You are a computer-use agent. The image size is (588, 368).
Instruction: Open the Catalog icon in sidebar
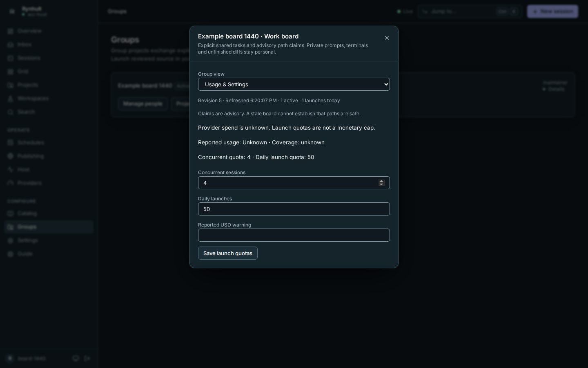pyautogui.click(x=11, y=213)
